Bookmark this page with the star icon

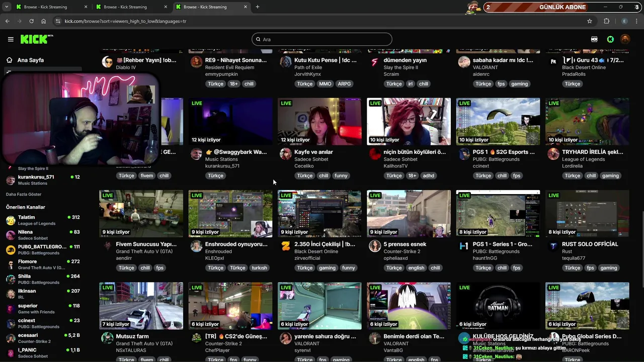click(x=590, y=21)
